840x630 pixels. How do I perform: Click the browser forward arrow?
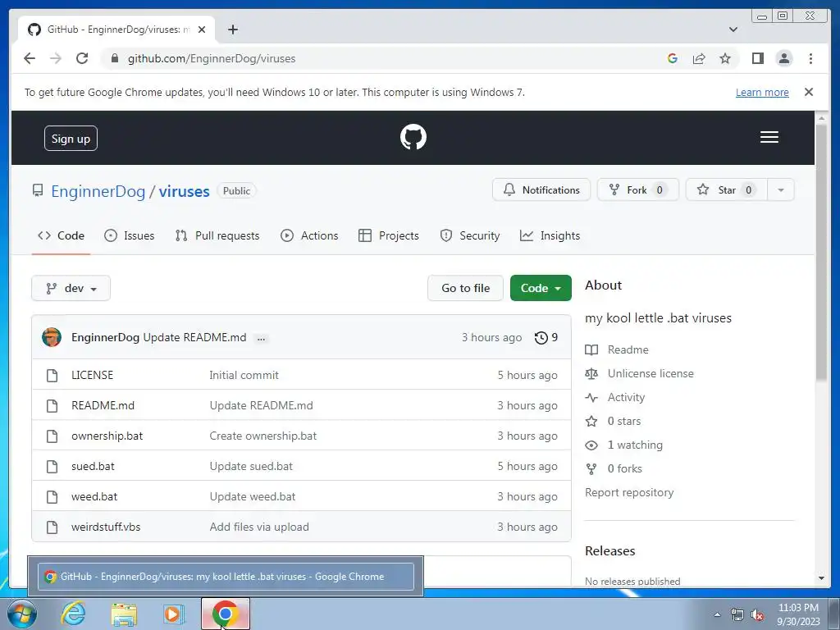(x=56, y=58)
